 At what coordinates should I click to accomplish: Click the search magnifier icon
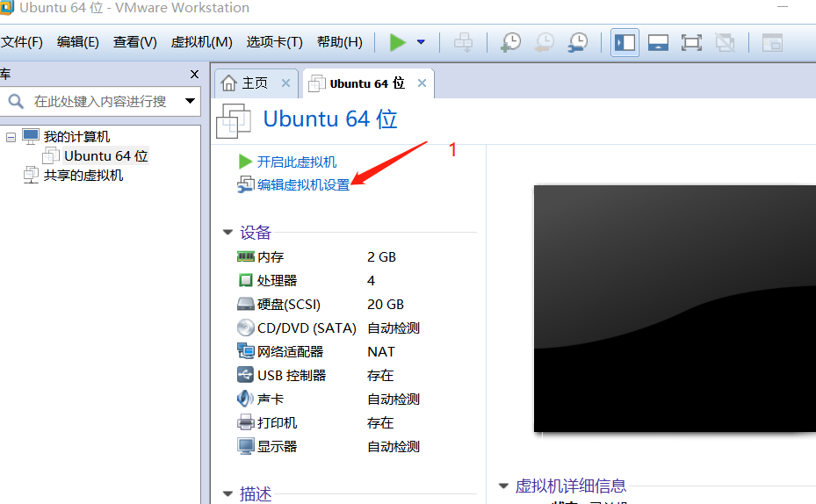click(16, 101)
